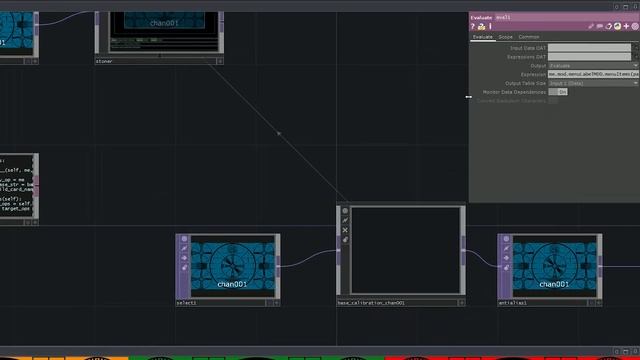Click arrow beside Input Data DAT field
640x360 pixels.
[x=636, y=48]
